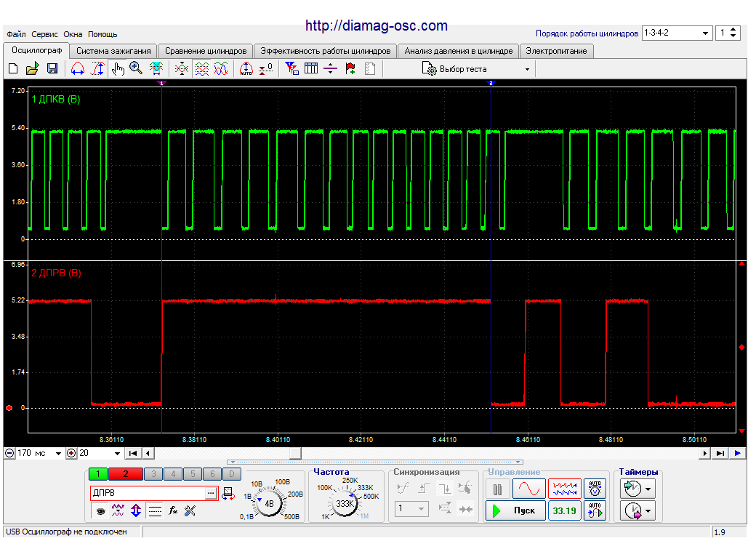This screenshot has height=541, width=756.
Task: Click the Пуск start button
Action: pos(515,510)
